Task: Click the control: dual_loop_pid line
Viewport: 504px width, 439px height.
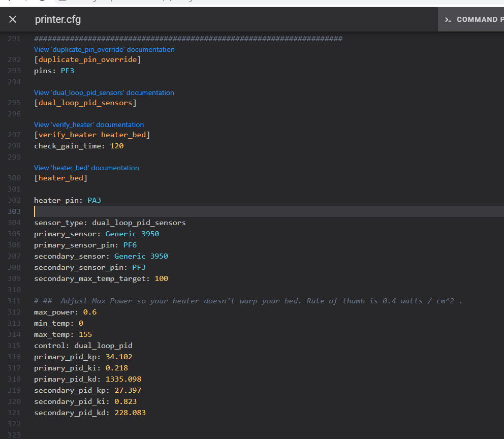Action: (x=83, y=346)
